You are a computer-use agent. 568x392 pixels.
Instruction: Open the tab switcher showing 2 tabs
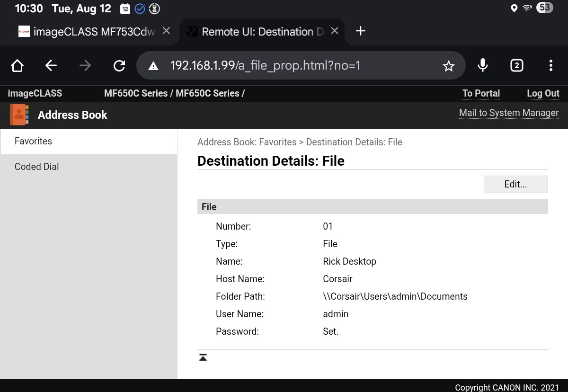517,66
